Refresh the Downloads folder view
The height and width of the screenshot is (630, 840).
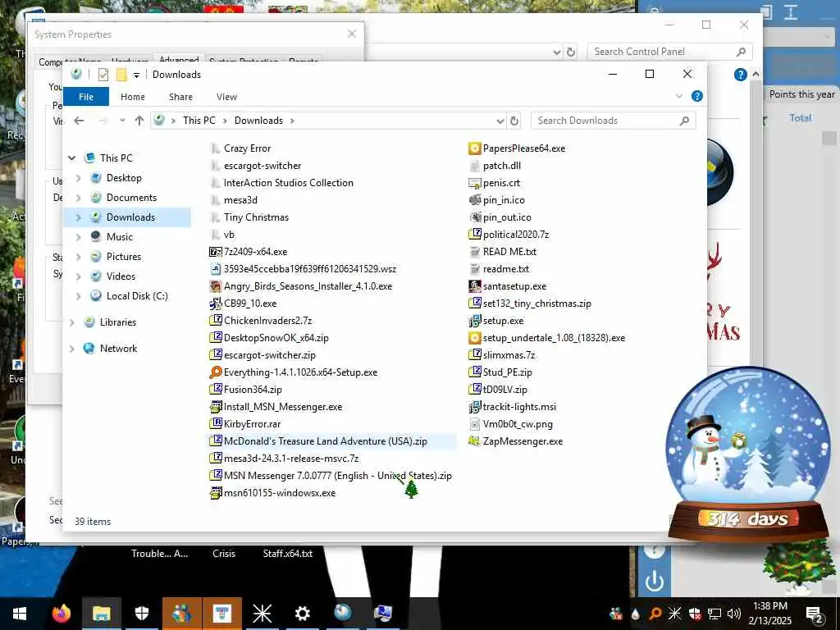coord(514,121)
